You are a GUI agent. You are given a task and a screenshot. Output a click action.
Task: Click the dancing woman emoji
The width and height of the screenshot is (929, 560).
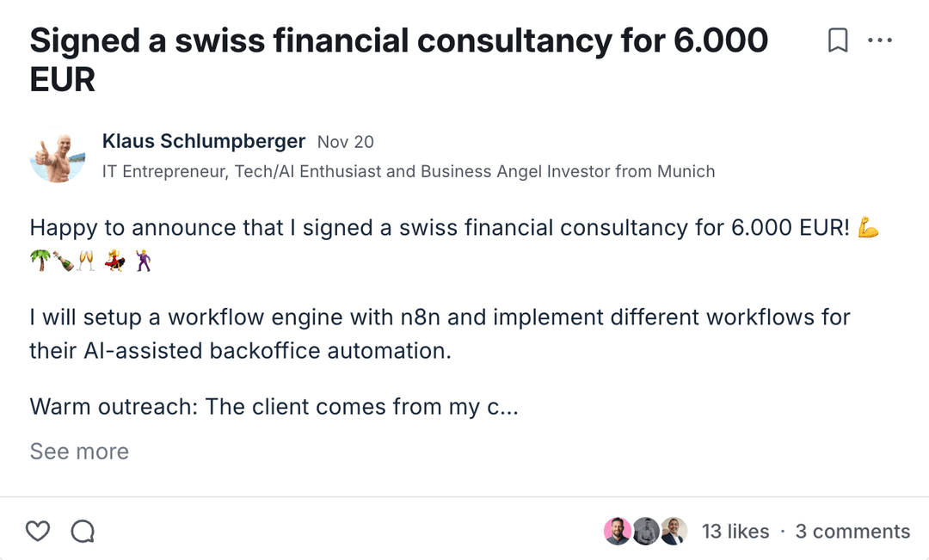pyautogui.click(x=115, y=261)
